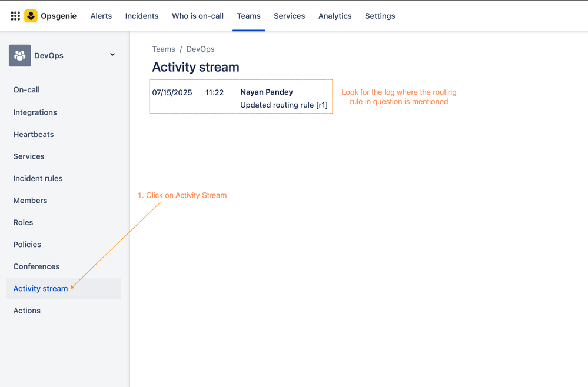Go to Who is on-call tab
Image resolution: width=588 pixels, height=387 pixels.
pyautogui.click(x=198, y=16)
